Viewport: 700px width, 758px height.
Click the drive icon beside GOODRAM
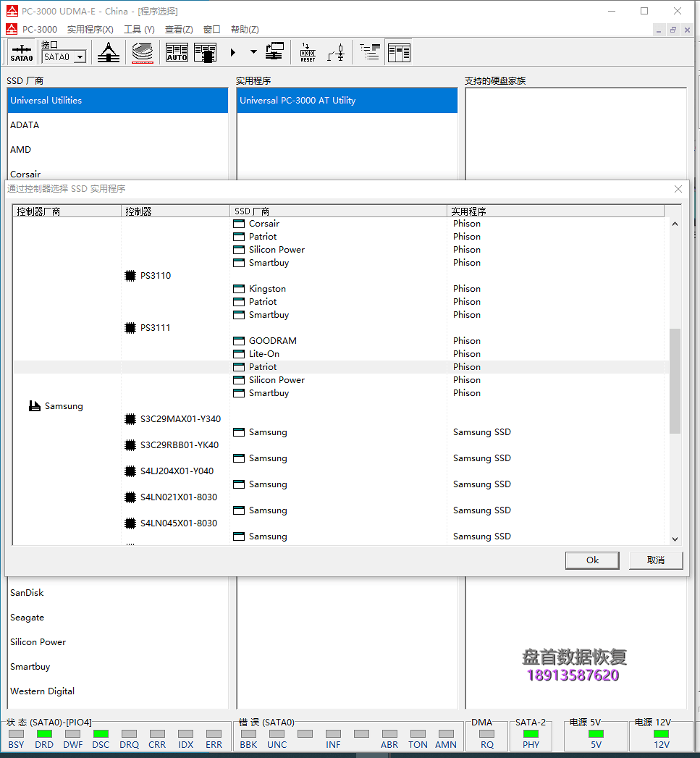[239, 341]
